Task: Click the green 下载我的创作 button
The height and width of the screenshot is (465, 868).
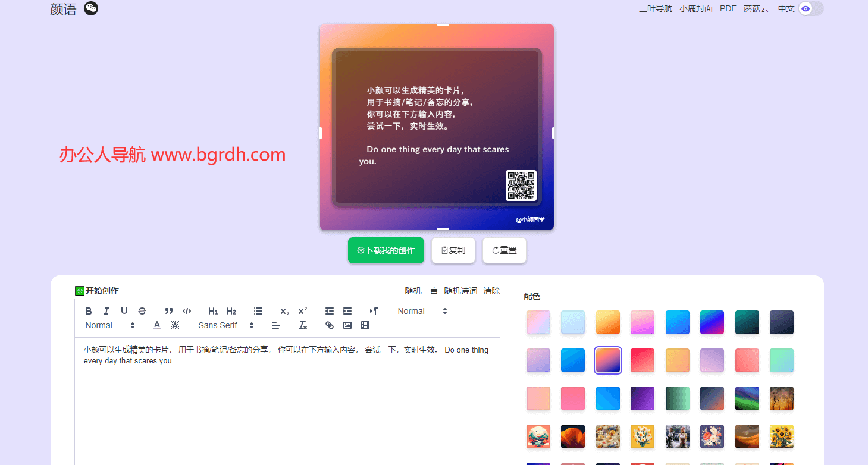Action: [386, 250]
